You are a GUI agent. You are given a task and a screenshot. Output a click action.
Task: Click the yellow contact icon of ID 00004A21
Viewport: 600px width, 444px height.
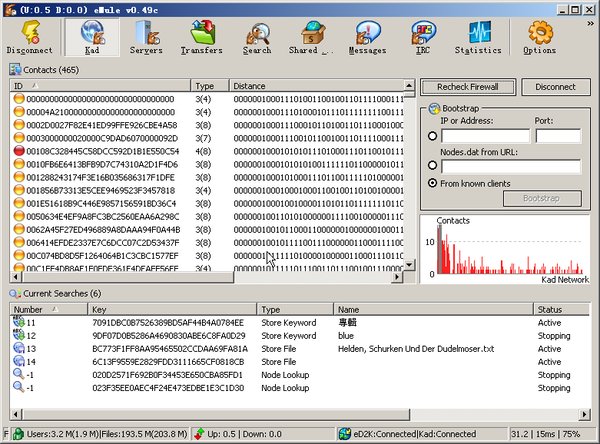click(x=19, y=112)
